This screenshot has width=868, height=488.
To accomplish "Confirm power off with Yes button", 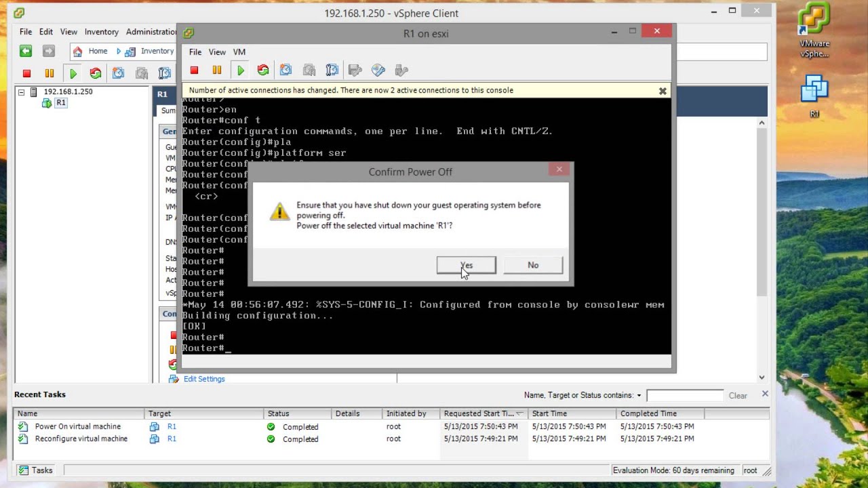I will pyautogui.click(x=467, y=265).
